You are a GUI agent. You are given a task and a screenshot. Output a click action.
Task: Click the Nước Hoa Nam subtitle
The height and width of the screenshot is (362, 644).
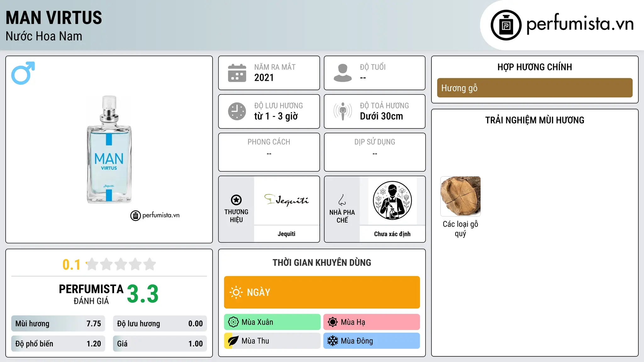(44, 36)
